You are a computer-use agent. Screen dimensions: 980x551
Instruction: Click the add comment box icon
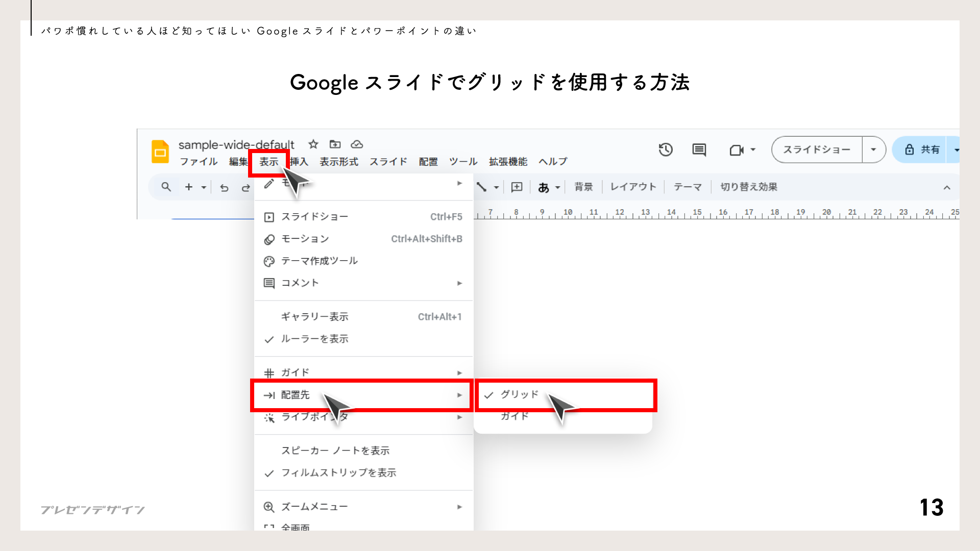pyautogui.click(x=517, y=187)
